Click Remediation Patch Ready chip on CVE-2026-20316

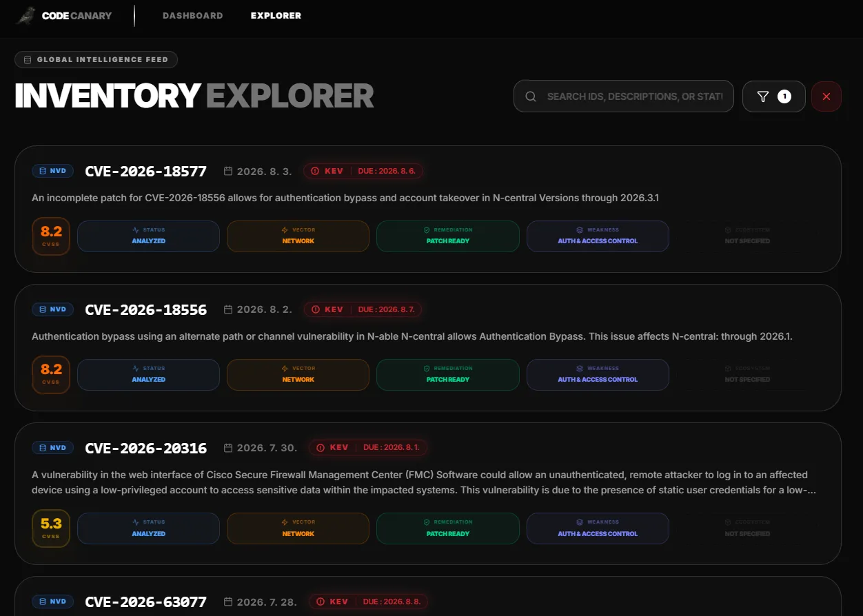(447, 529)
